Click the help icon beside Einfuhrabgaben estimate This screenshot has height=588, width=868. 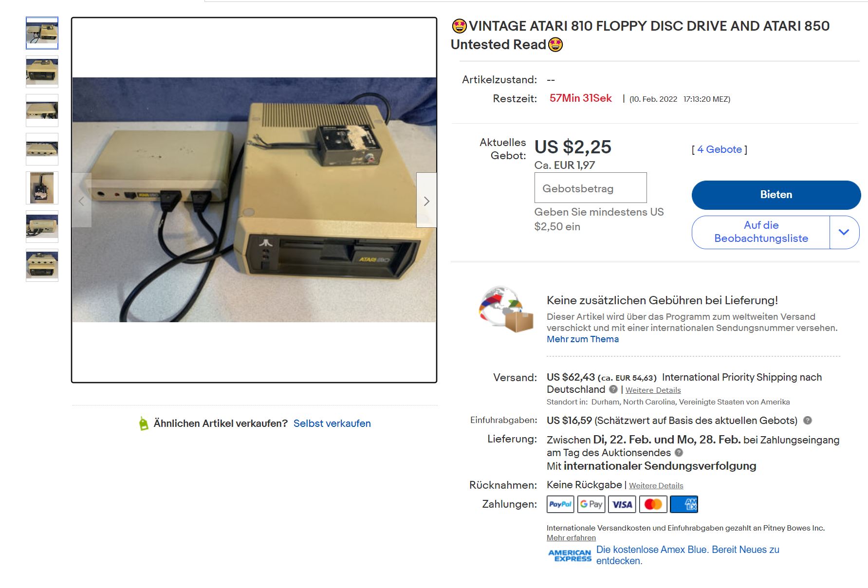point(807,421)
